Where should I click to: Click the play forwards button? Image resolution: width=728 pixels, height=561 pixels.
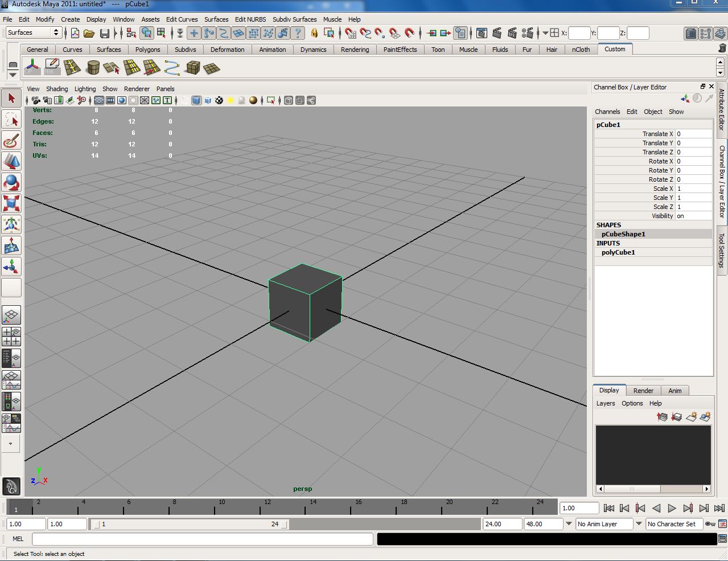[x=672, y=508]
